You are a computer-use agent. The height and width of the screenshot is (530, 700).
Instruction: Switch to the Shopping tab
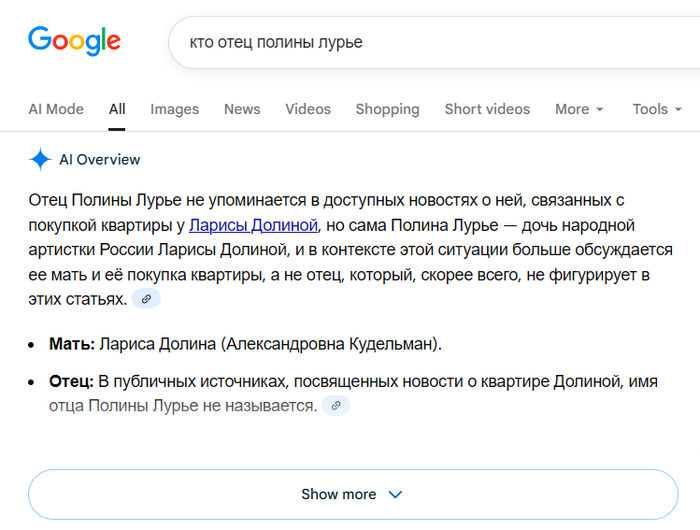coord(387,109)
